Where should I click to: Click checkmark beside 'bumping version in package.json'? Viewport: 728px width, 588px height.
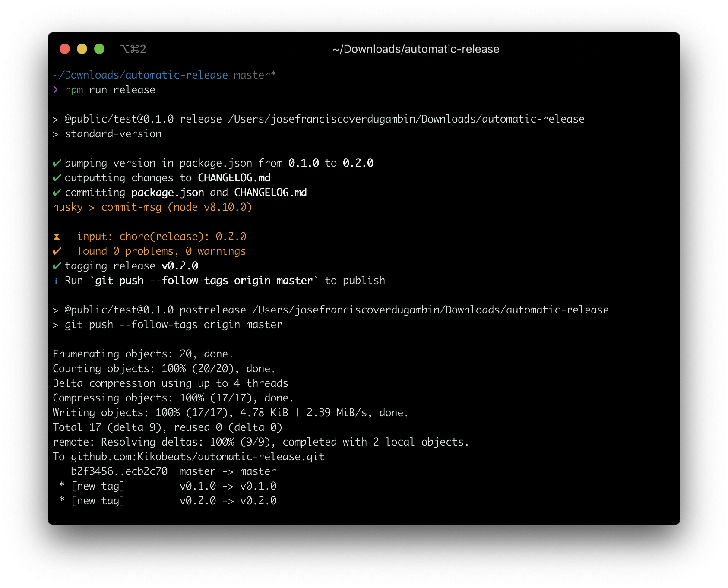(57, 163)
